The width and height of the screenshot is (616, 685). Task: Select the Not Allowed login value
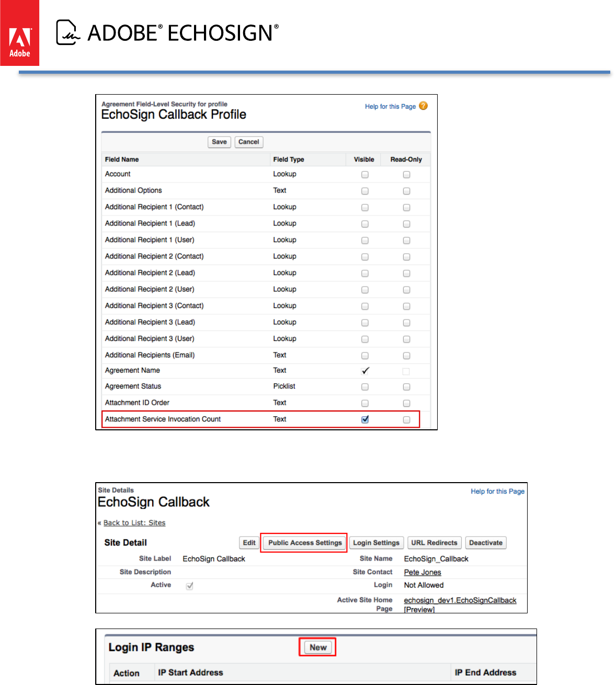click(x=424, y=585)
